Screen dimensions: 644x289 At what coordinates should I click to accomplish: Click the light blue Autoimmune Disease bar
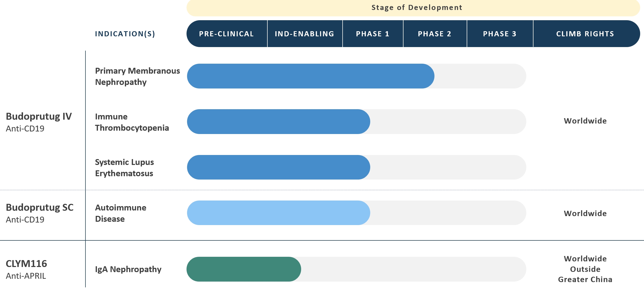[x=278, y=213]
